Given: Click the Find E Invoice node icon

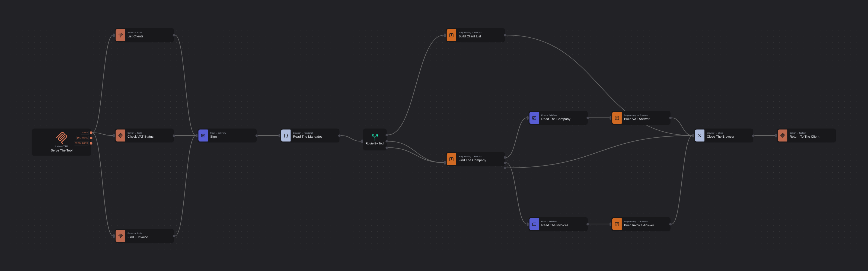Looking at the screenshot, I should click(120, 236).
